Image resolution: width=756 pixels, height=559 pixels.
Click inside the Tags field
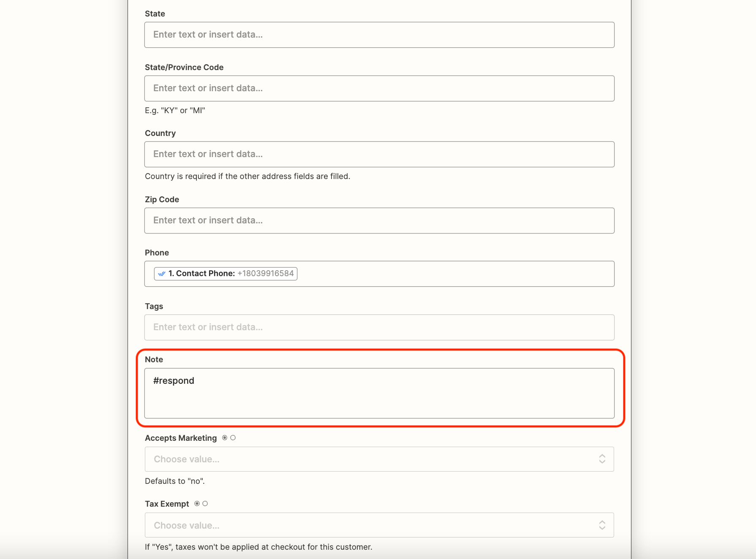(x=379, y=327)
